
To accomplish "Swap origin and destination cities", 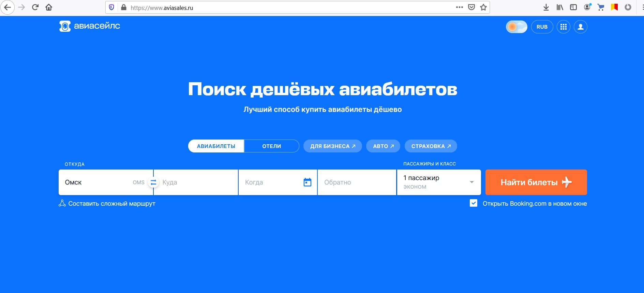I will 153,182.
